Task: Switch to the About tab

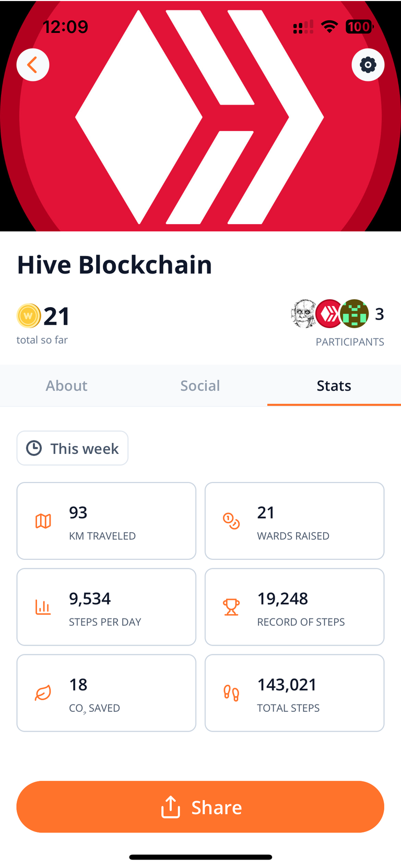Action: [x=66, y=385]
